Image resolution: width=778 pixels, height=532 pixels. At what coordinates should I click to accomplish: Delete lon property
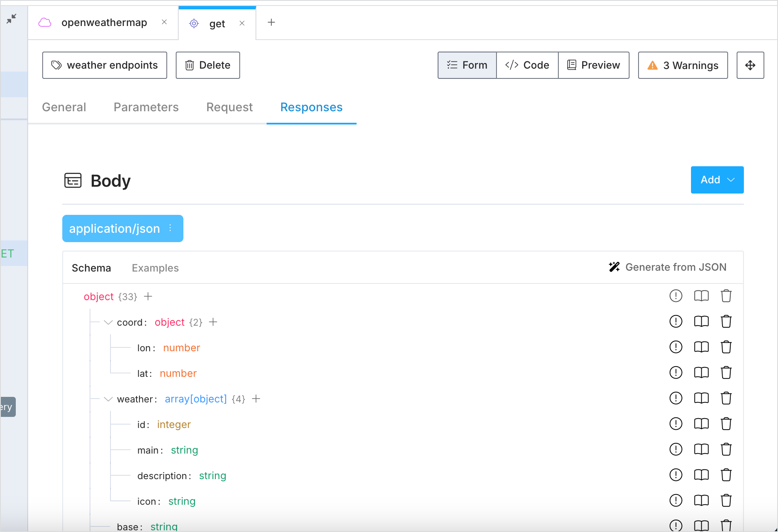point(726,347)
